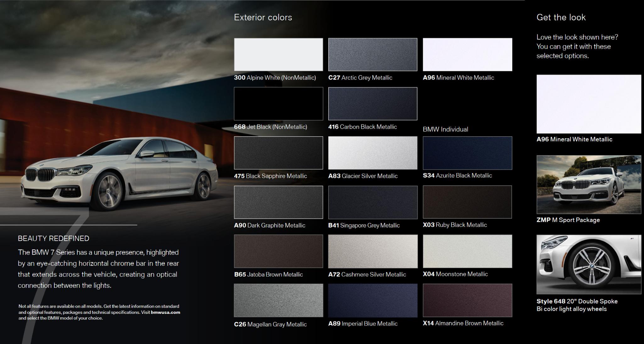Viewport: 644px width, 344px height.
Task: Click the Imperial Blue Metallic swatch
Action: tap(373, 300)
